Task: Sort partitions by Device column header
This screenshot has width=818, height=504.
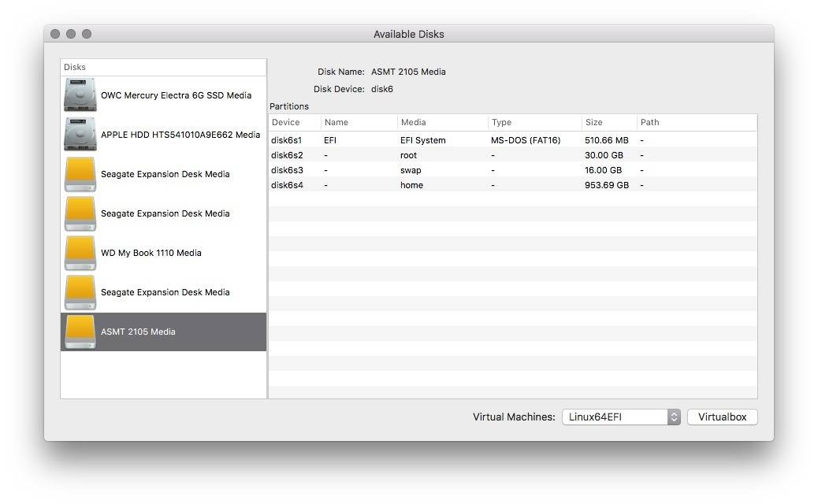Action: pyautogui.click(x=295, y=123)
